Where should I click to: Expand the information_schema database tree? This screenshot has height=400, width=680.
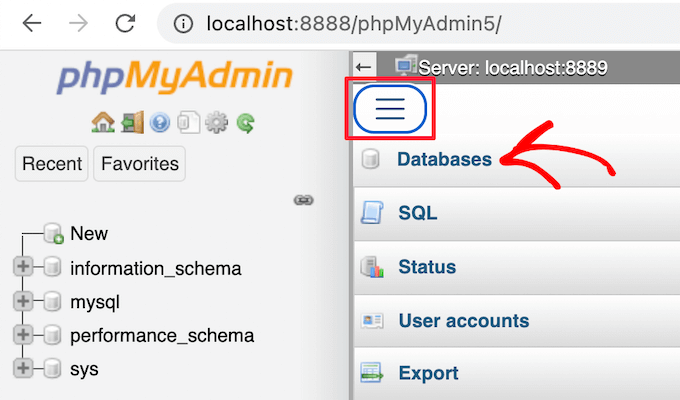click(x=22, y=268)
